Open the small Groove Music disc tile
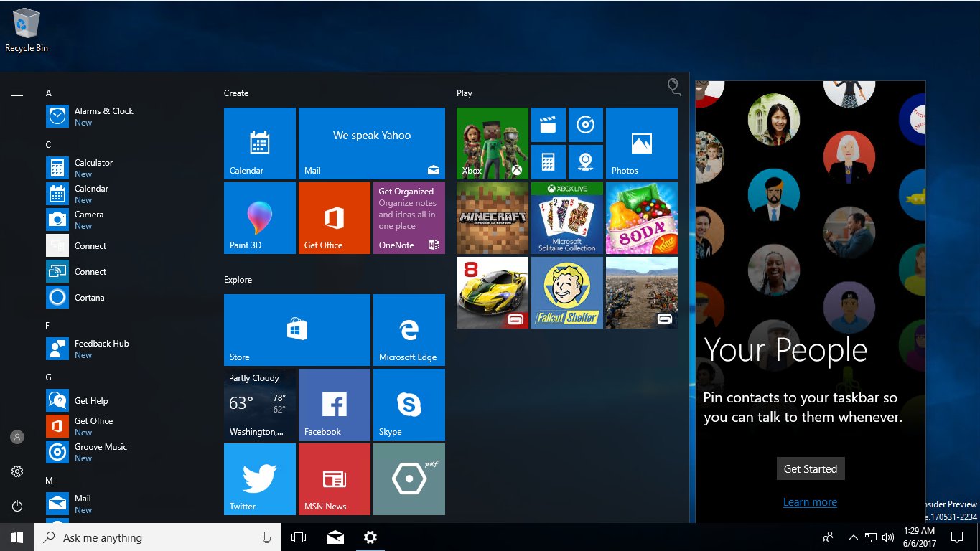The image size is (980, 551). [586, 125]
